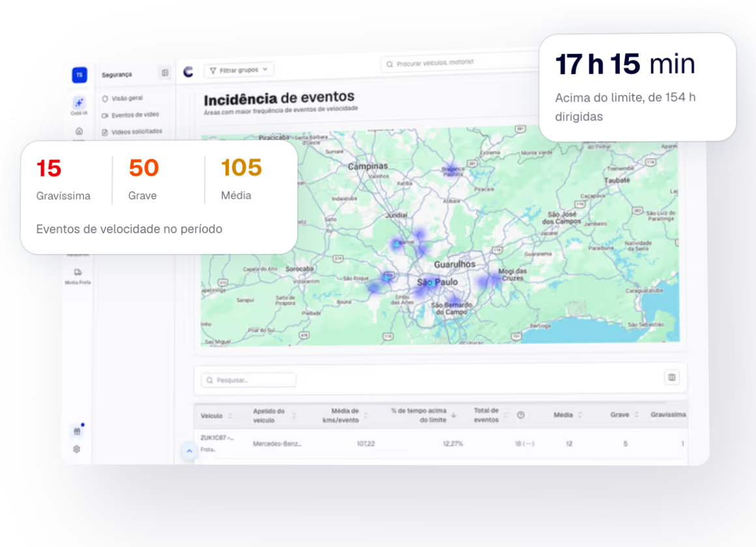This screenshot has height=547, width=756.
Task: Sort by Total de eventos column
Action: 506,415
